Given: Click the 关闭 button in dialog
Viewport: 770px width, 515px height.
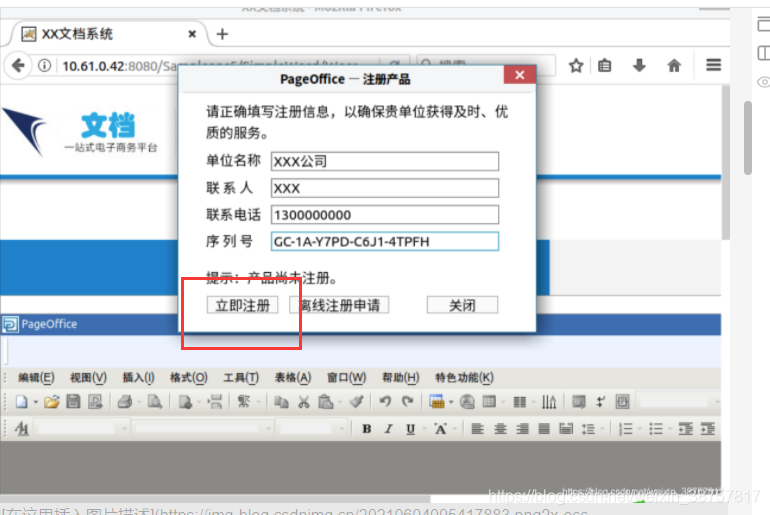Looking at the screenshot, I should pyautogui.click(x=462, y=305).
